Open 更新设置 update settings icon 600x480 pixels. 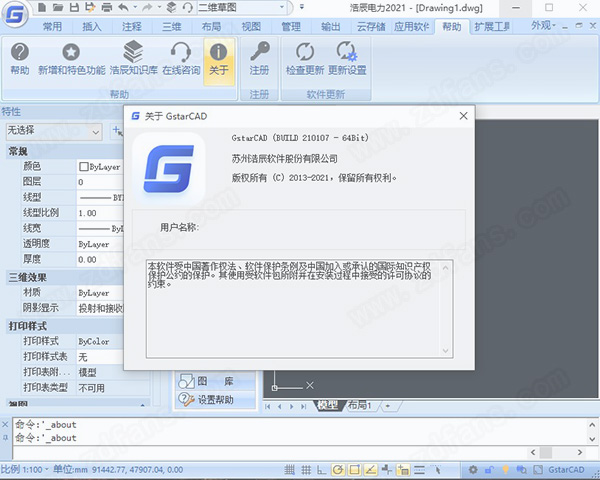point(347,59)
